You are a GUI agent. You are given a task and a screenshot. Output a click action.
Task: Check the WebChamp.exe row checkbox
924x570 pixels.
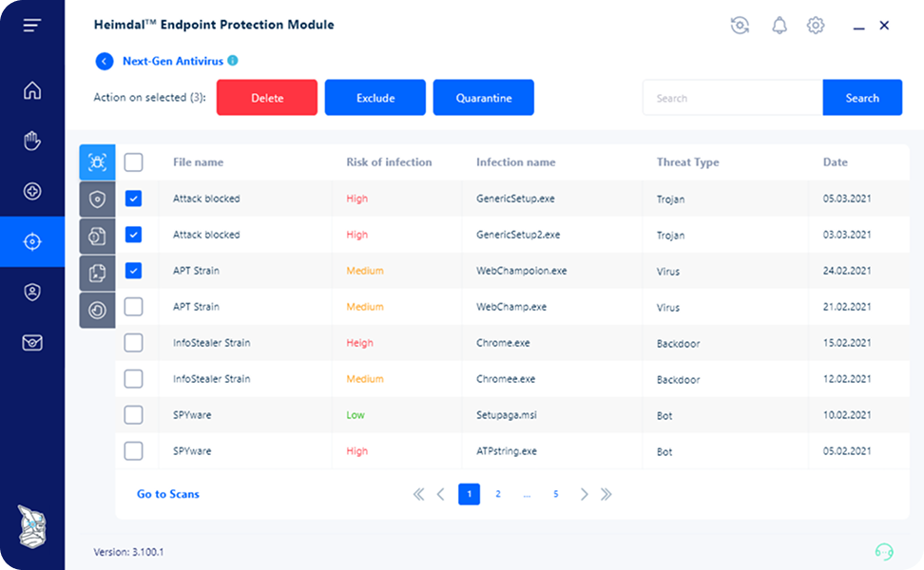[134, 307]
